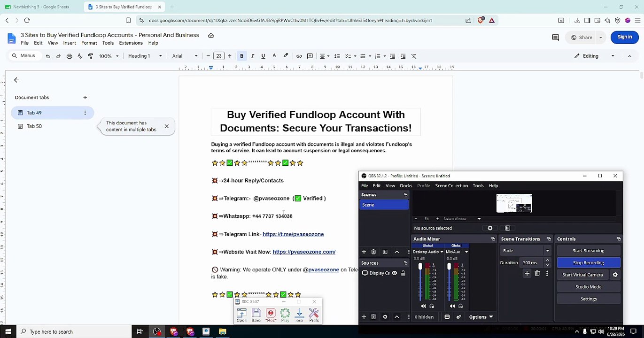The width and height of the screenshot is (644, 338).
Task: Print the document using the printer icon
Action: [69, 56]
